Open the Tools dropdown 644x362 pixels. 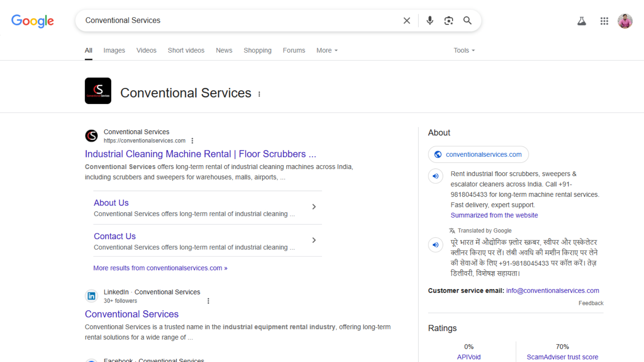[464, 50]
